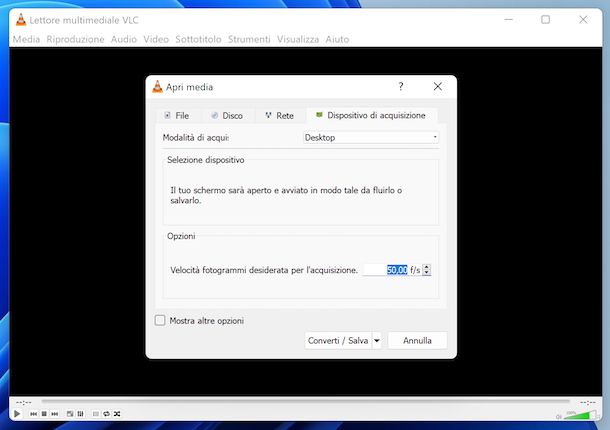Click the frame rate 50.00 field

[391, 270]
